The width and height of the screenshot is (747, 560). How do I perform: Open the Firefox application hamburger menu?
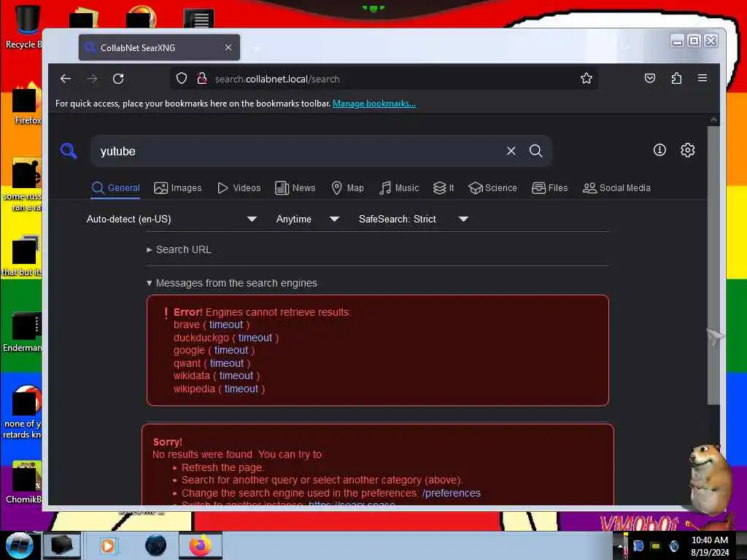click(703, 78)
